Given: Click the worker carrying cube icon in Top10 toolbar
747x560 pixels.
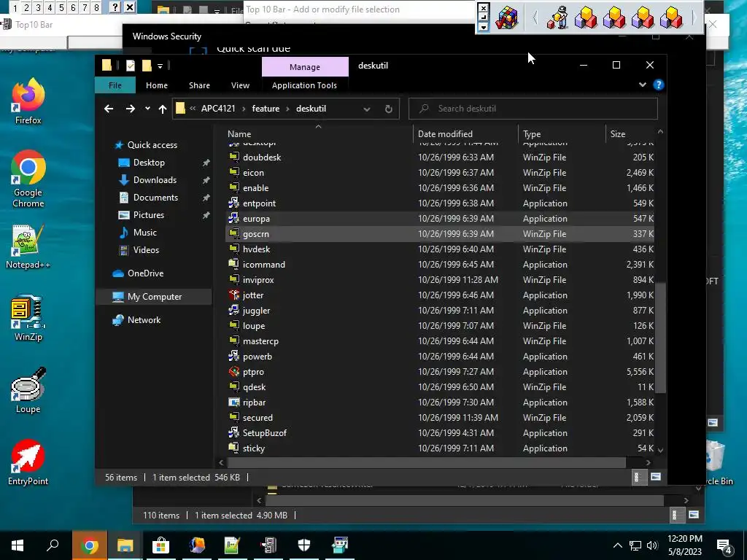Looking at the screenshot, I should tap(557, 17).
